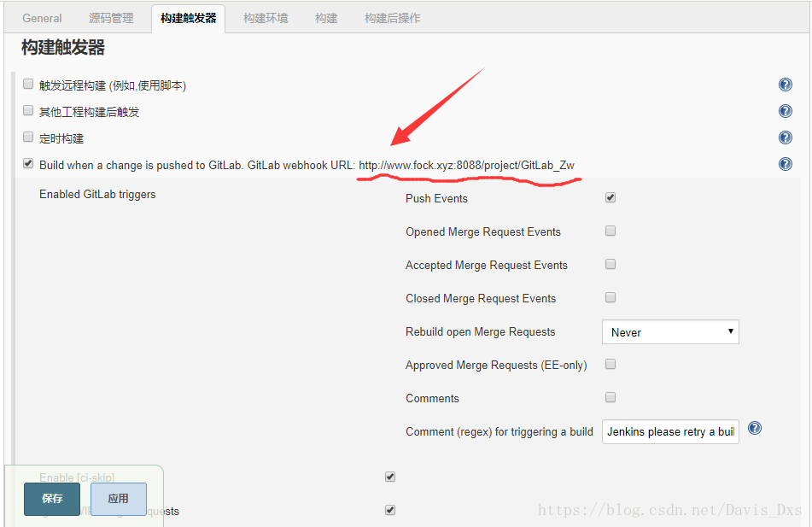812x527 pixels.
Task: Open help for 其他工程构建后触发 option
Action: (x=785, y=111)
